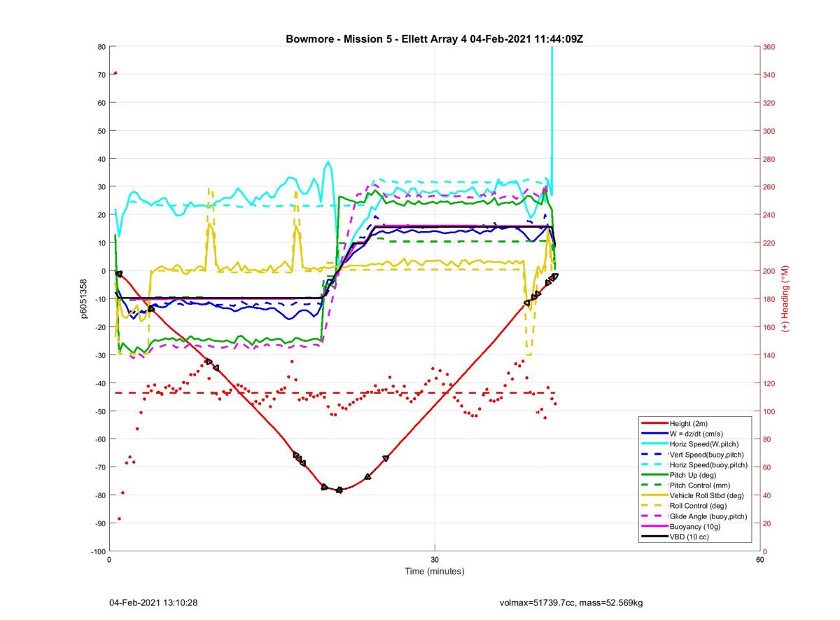Select the 'W = dz/dt (cm/s)' legend entry

pos(697,434)
